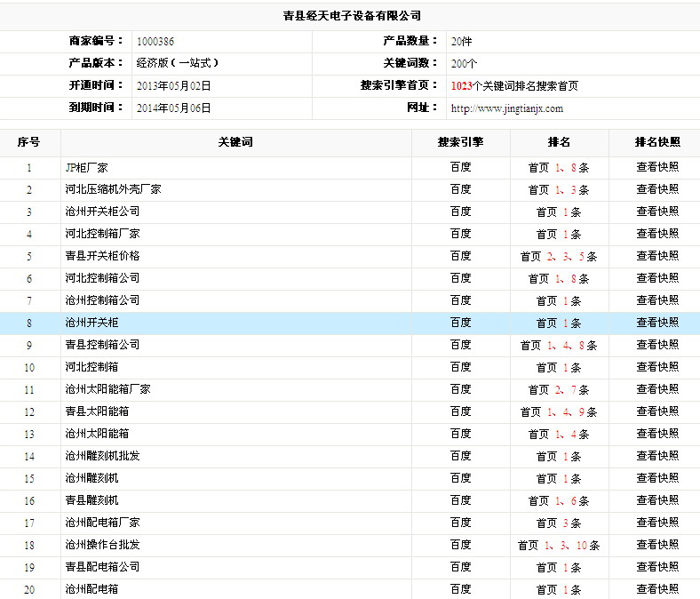Click expiry date 2014年05月06日

point(173,108)
